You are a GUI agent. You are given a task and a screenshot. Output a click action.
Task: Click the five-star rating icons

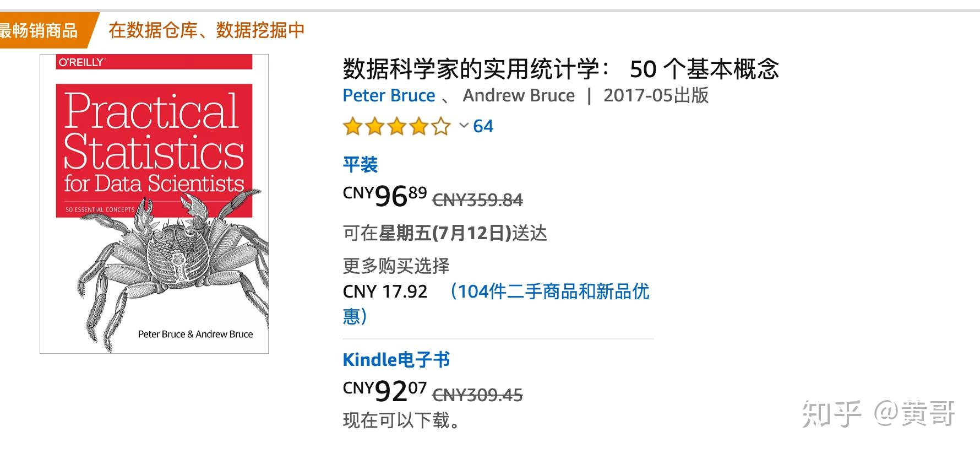click(396, 127)
